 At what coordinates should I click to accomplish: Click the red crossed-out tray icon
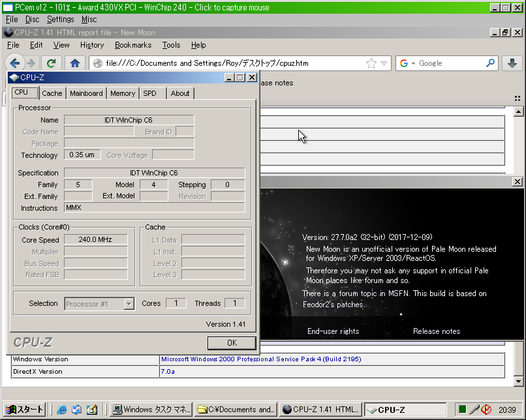pos(486,410)
